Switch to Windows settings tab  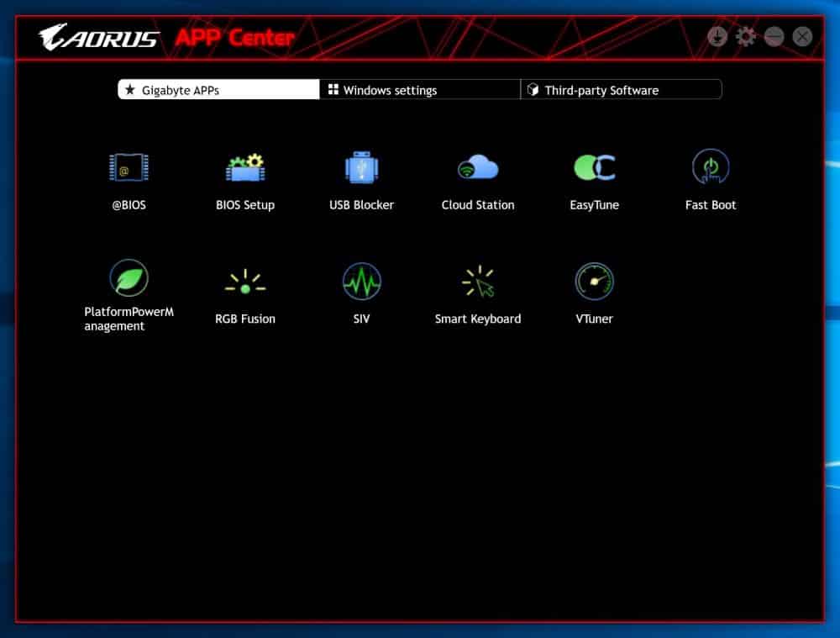pyautogui.click(x=420, y=90)
